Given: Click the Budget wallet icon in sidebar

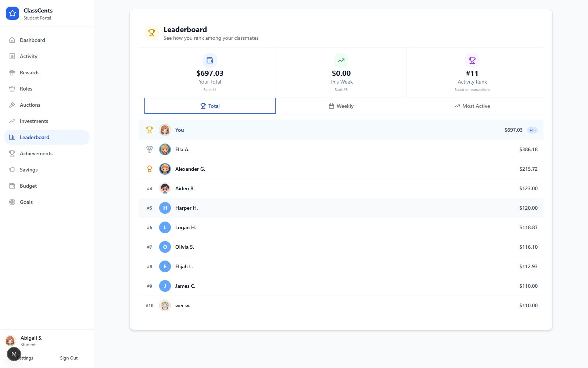Looking at the screenshot, I should [x=12, y=186].
